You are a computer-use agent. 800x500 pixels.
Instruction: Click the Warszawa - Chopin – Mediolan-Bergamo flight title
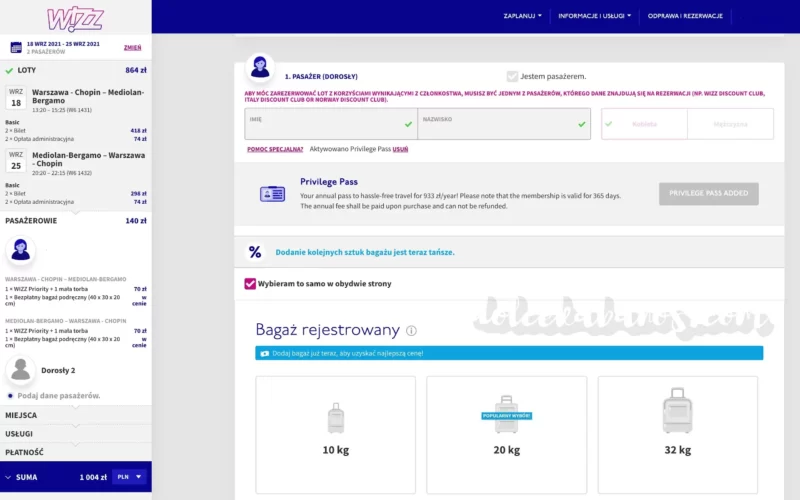(88, 96)
